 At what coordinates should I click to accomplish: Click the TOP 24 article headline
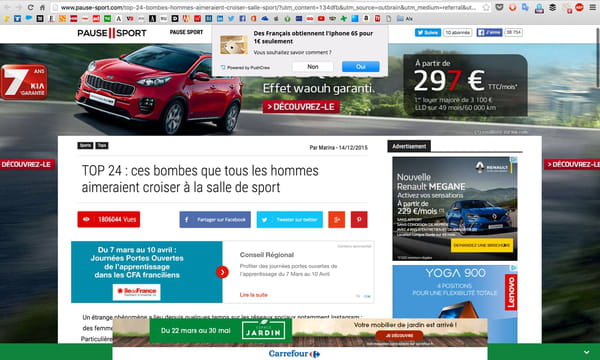(x=200, y=179)
